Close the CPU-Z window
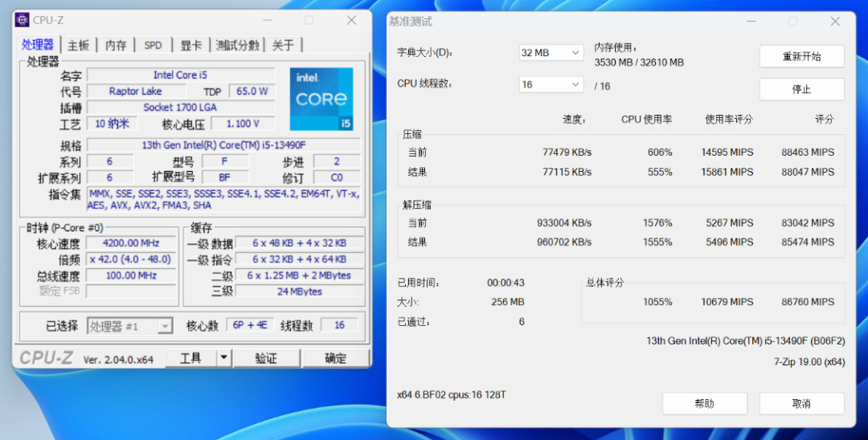Screen dimensions: 868x440 (x=351, y=20)
